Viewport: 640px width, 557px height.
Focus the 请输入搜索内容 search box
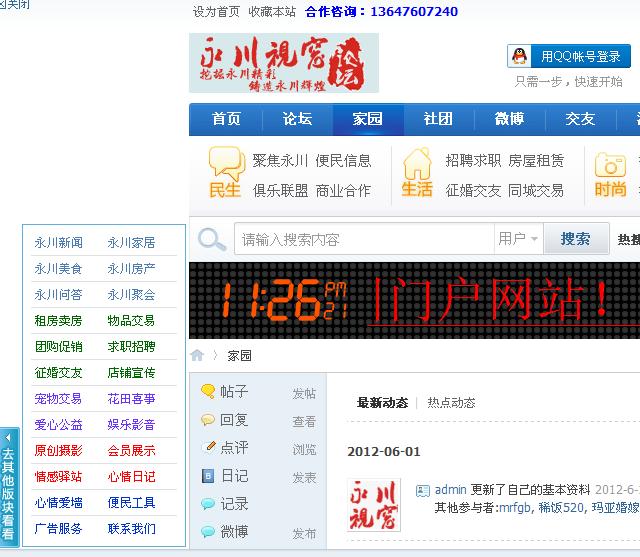[x=364, y=239]
